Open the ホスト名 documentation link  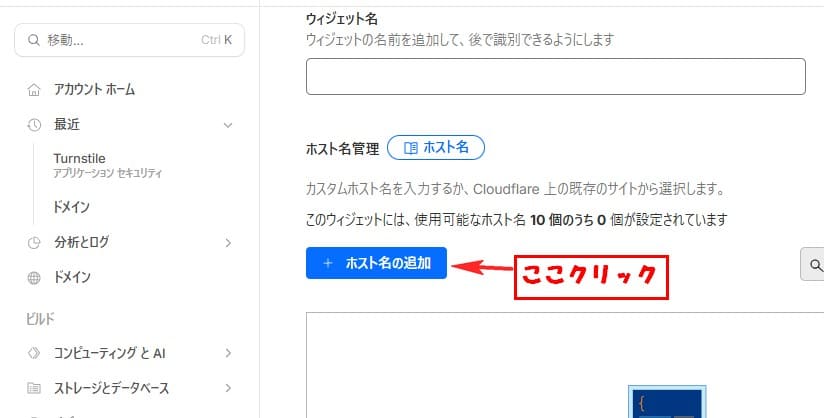tap(436, 148)
